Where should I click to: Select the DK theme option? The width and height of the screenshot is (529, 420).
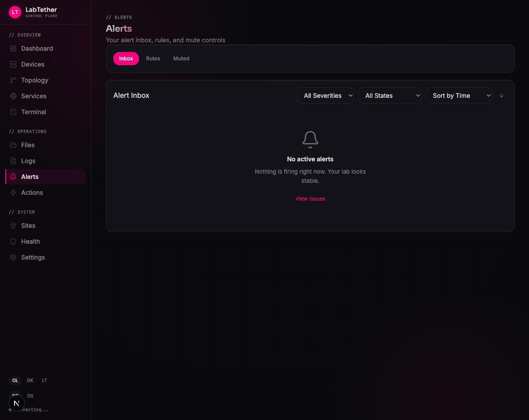(x=30, y=380)
